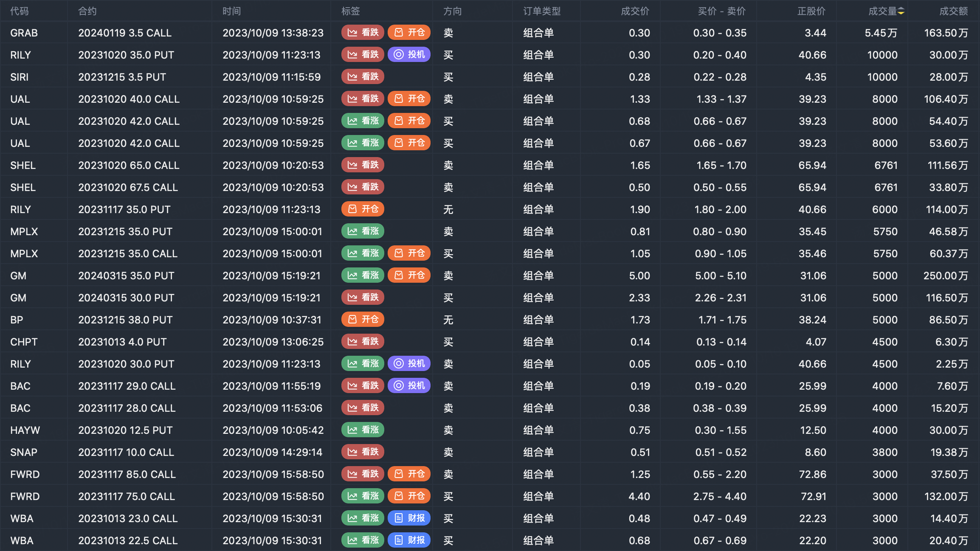
Task: Open the GRAB ticker symbol
Action: [x=24, y=33]
